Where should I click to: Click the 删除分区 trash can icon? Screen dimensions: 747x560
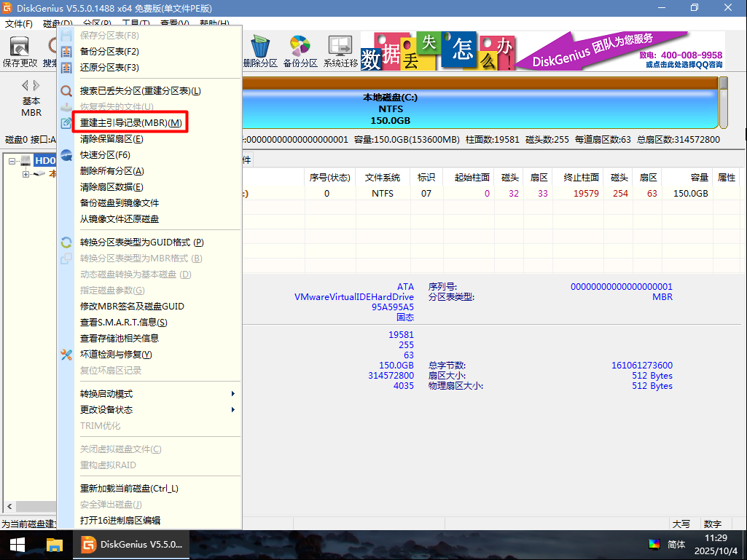[x=260, y=46]
